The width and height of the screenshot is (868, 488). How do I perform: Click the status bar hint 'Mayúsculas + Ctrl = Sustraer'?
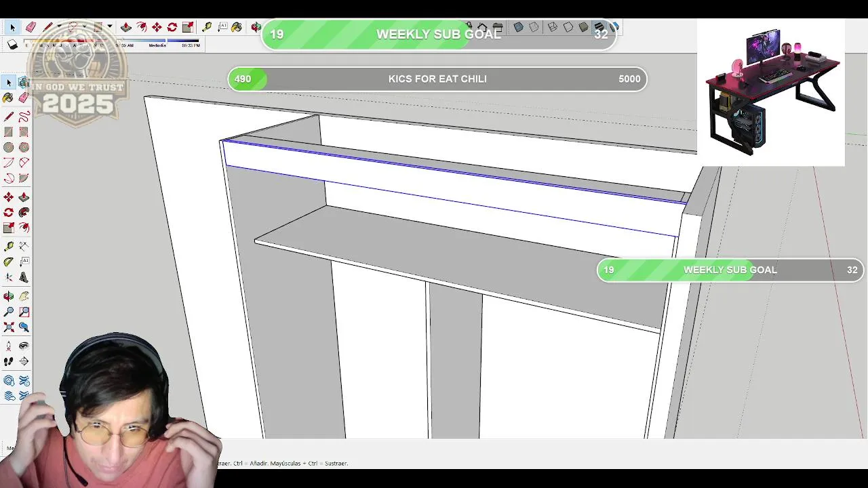309,463
